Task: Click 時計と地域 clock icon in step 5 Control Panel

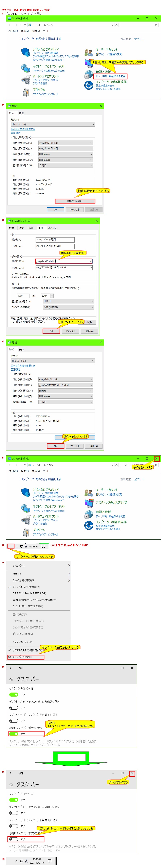Action: pos(89,515)
